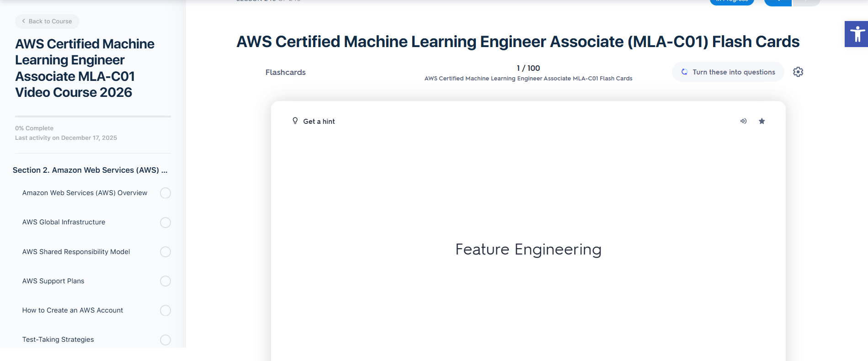Expand Section 2 Amazon Web Services heading

(90, 170)
